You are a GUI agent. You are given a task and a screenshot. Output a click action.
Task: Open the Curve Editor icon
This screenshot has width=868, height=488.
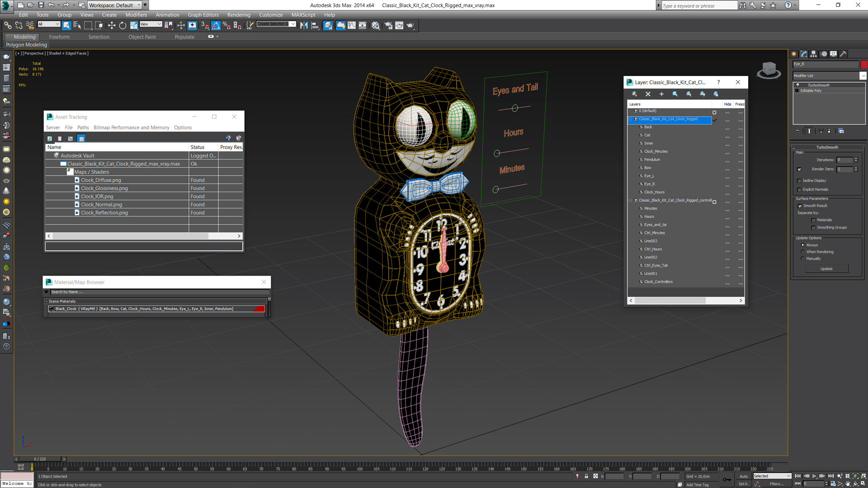pos(352,25)
